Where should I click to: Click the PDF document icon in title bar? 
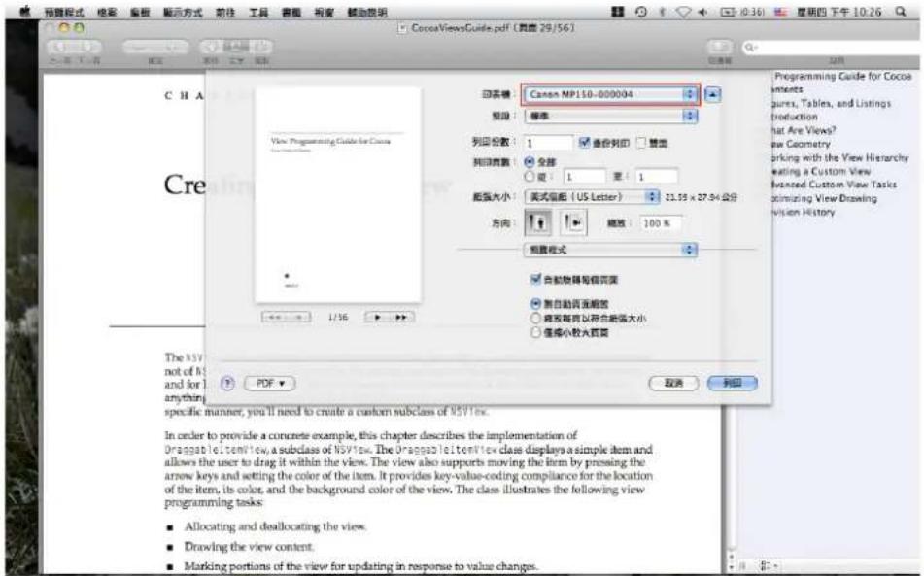tap(402, 28)
